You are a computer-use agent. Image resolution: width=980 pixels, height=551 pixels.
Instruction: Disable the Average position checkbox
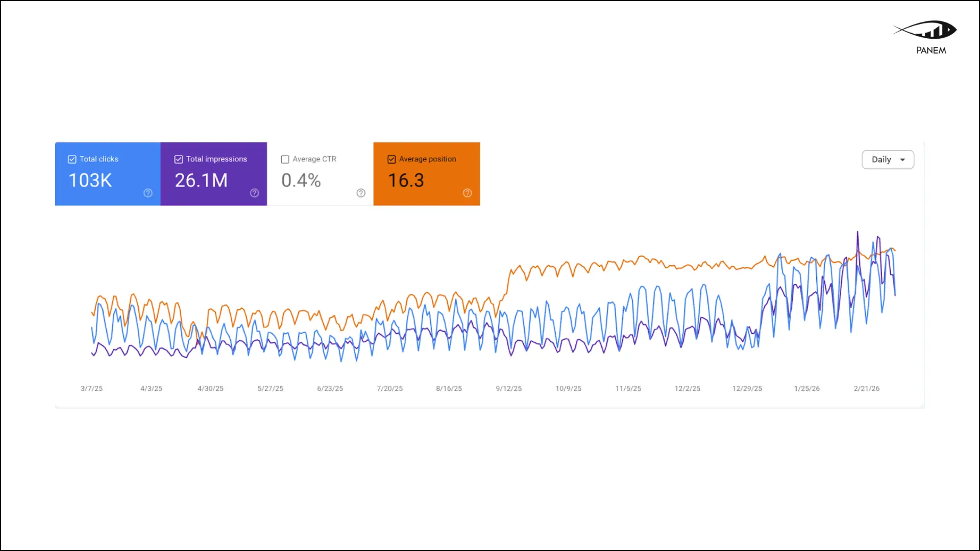pos(391,159)
